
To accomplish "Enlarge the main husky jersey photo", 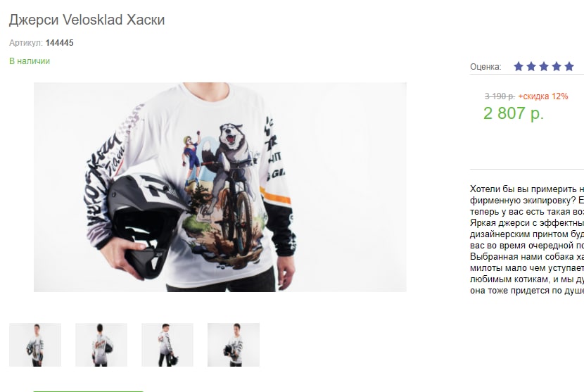I will point(220,187).
